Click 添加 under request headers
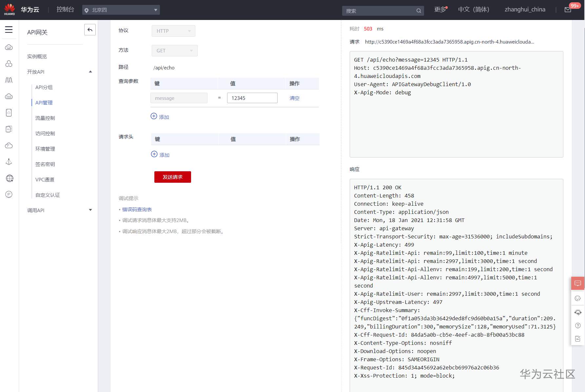Screen dimensions: 585x392 click(x=165, y=155)
